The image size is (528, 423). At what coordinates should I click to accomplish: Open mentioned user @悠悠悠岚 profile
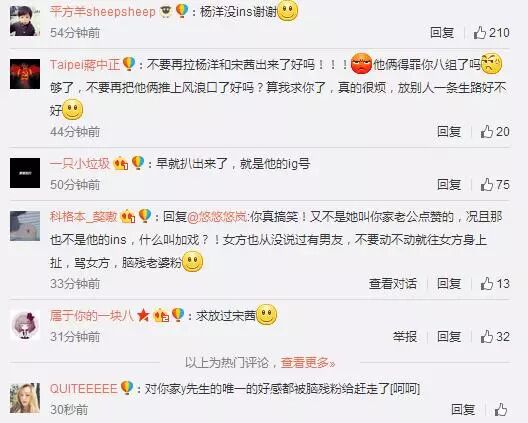(x=217, y=217)
